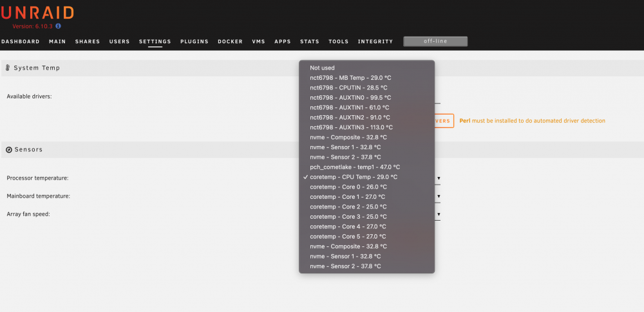Open the Integrity tab
Screen dimensions: 644x312
(375, 41)
